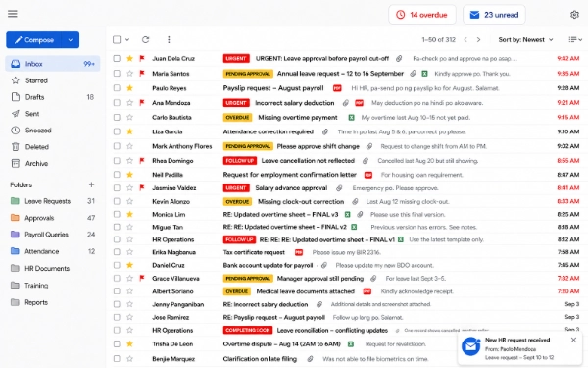Image resolution: width=588 pixels, height=368 pixels.
Task: Click paperclip icon on Liza Garcia email
Action: click(x=325, y=131)
